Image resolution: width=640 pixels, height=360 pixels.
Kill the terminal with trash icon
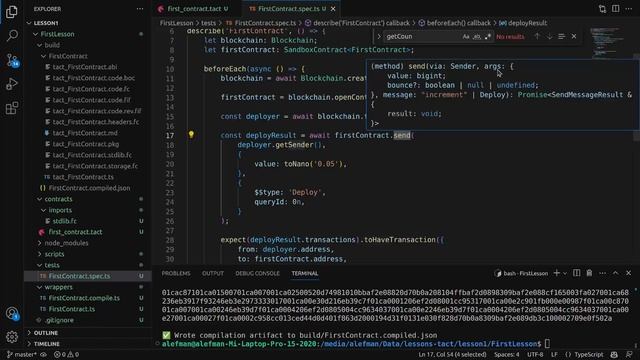pyautogui.click(x=589, y=273)
